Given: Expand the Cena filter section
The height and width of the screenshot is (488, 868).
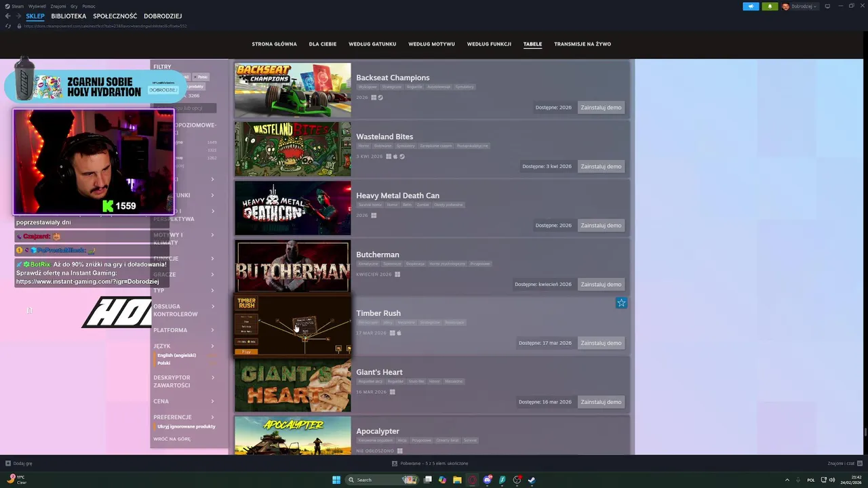Looking at the screenshot, I should 184,401.
